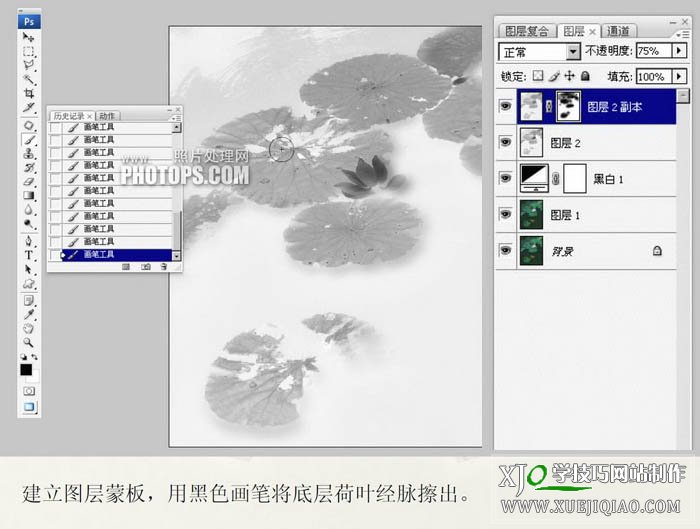
Task: Select the Healing/Patch tool
Action: pos(29,125)
